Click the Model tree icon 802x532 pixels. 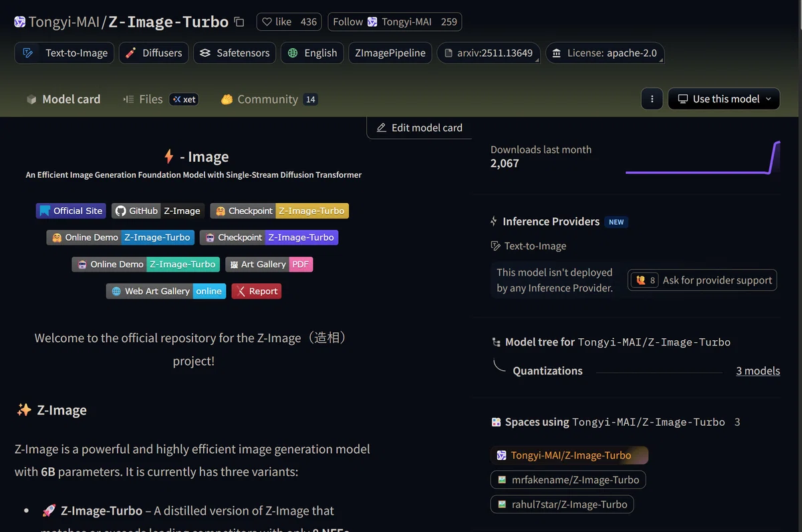496,342
